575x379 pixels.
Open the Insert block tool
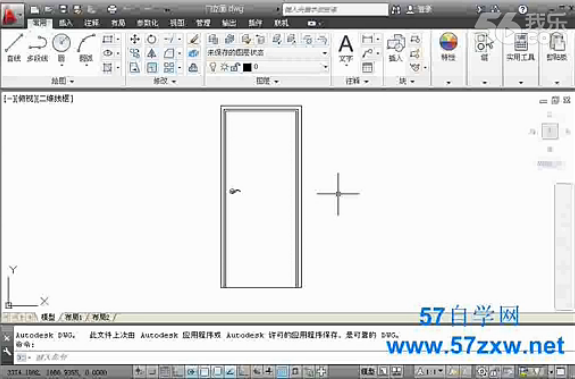(396, 48)
